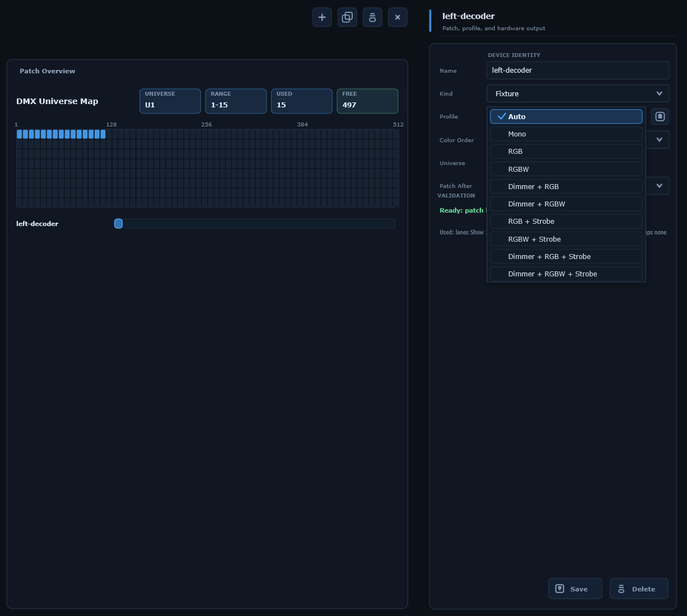Choose RGB from the profile list
Viewport: 687px width, 616px height.
point(566,151)
